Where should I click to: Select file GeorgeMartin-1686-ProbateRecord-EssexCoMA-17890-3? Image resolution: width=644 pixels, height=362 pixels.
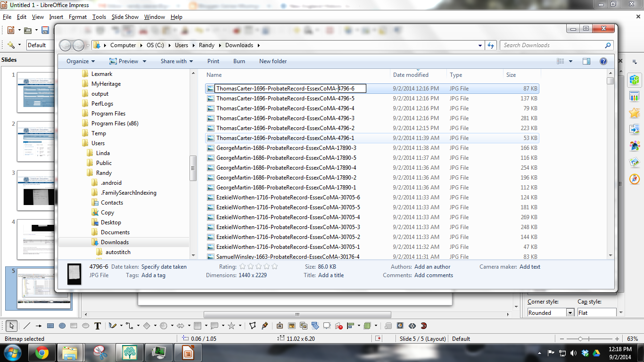286,148
